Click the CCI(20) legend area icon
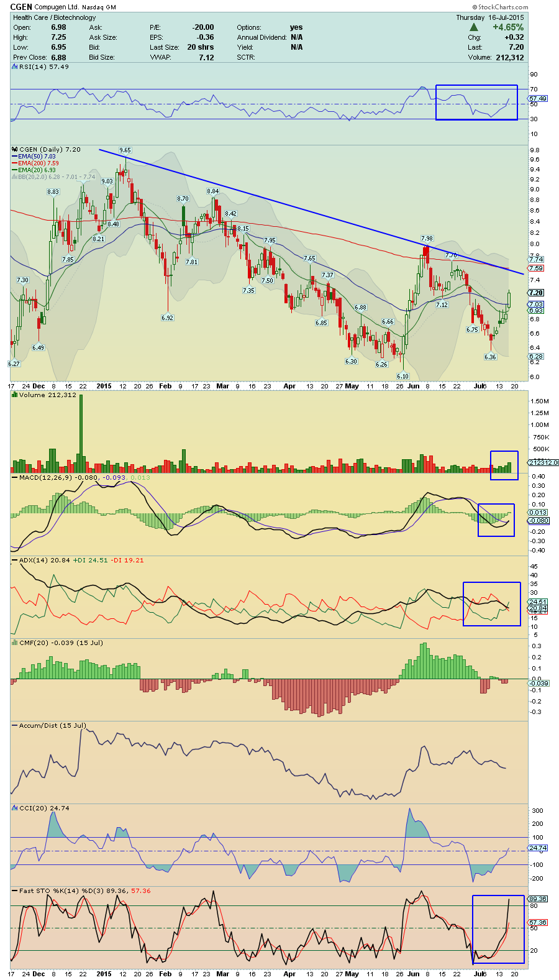Image resolution: width=559 pixels, height=980 pixels. click(16, 808)
